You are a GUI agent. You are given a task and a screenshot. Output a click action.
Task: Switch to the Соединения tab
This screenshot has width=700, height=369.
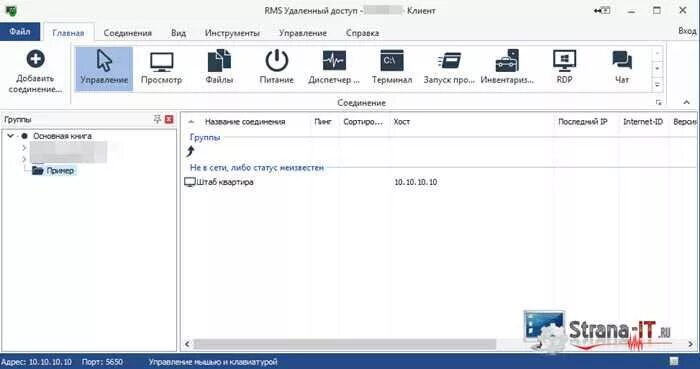click(x=128, y=33)
